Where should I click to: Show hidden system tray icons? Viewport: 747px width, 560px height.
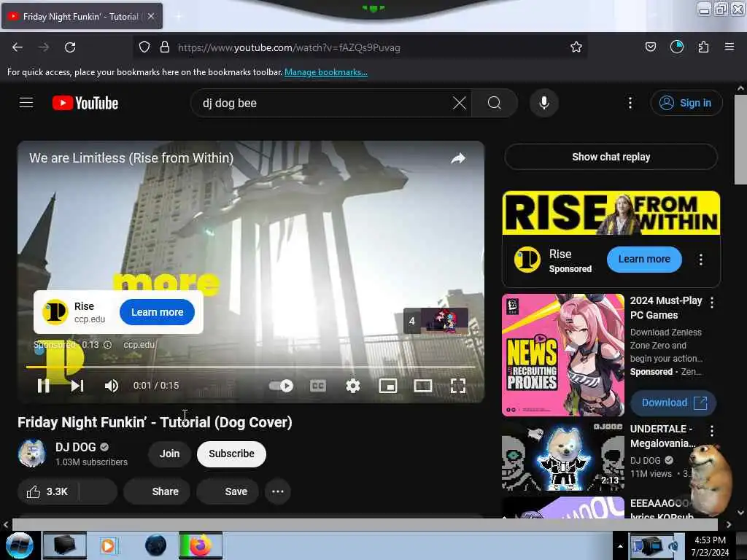620,546
